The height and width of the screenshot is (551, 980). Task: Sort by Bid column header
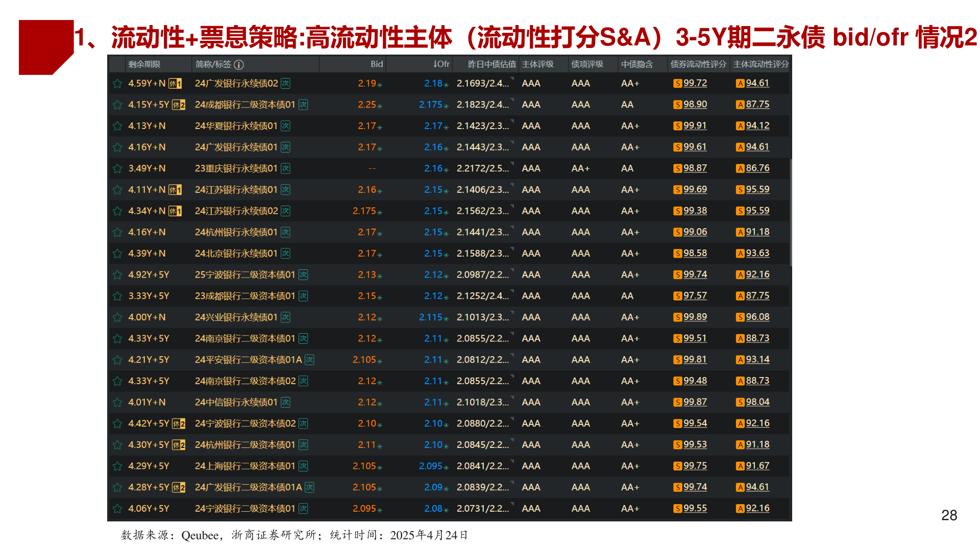[x=376, y=64]
